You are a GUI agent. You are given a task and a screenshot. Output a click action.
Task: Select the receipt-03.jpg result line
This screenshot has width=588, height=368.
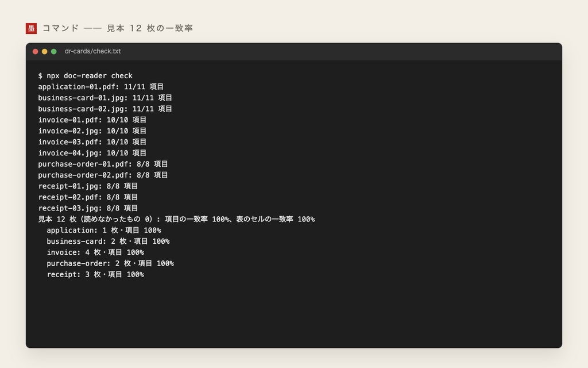point(88,208)
